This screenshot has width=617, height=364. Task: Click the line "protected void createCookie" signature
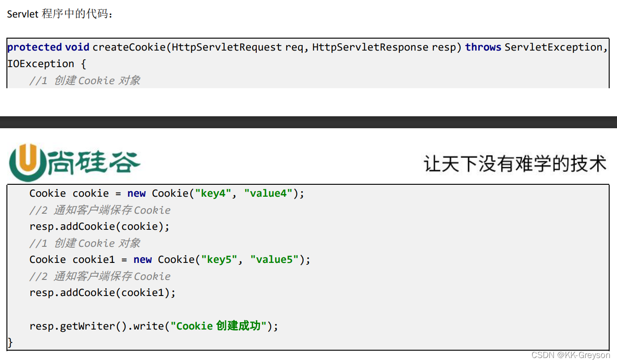pyautogui.click(x=308, y=47)
